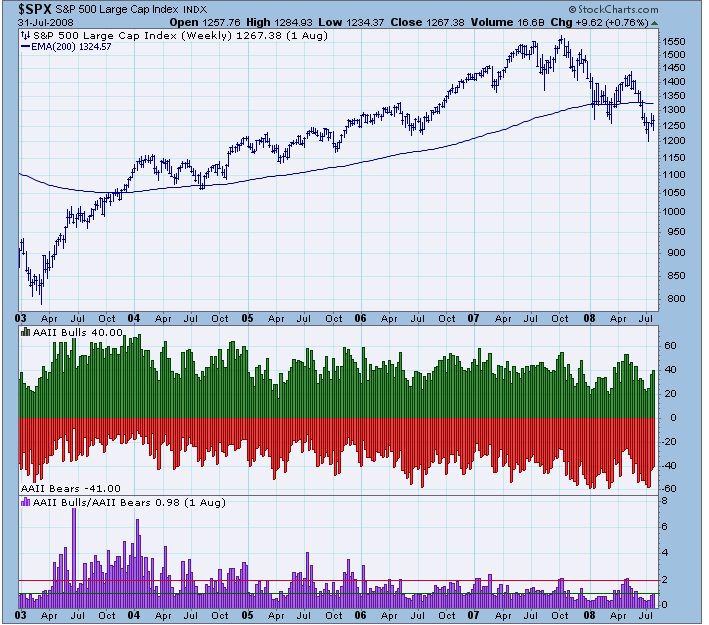Click the histogram icon beside AAII Bulls

click(x=26, y=332)
